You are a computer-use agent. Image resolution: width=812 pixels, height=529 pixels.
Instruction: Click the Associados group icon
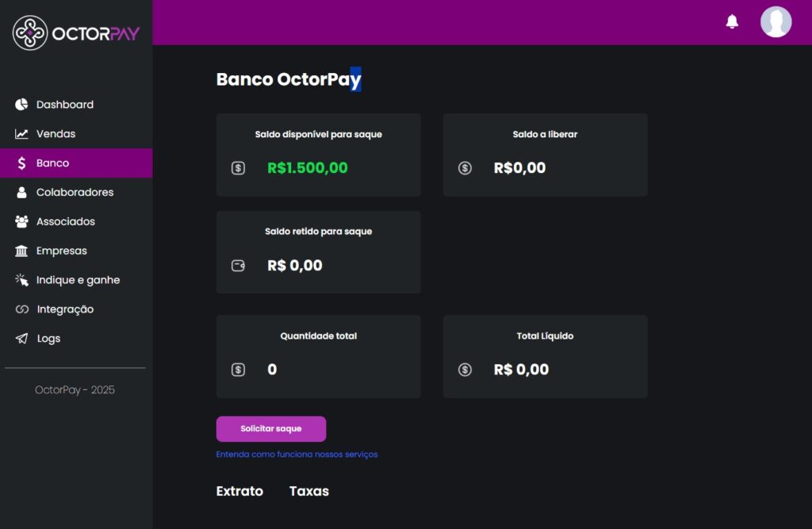click(x=21, y=222)
